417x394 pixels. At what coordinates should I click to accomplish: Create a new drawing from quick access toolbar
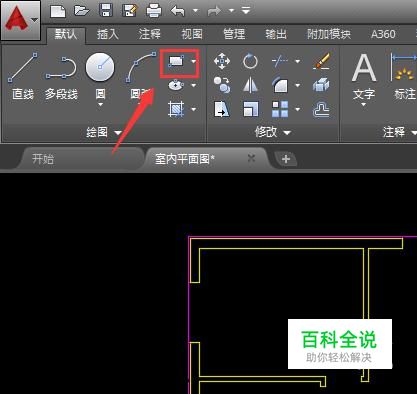58,11
